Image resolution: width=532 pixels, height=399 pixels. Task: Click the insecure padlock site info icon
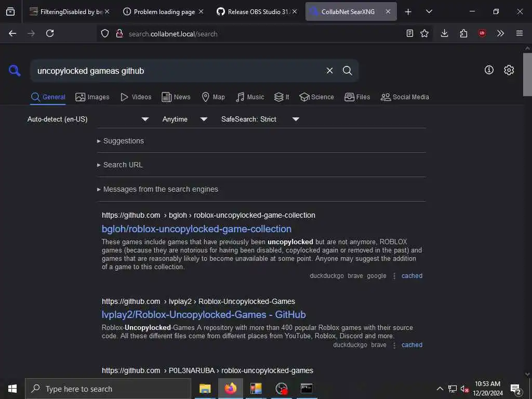pos(119,33)
